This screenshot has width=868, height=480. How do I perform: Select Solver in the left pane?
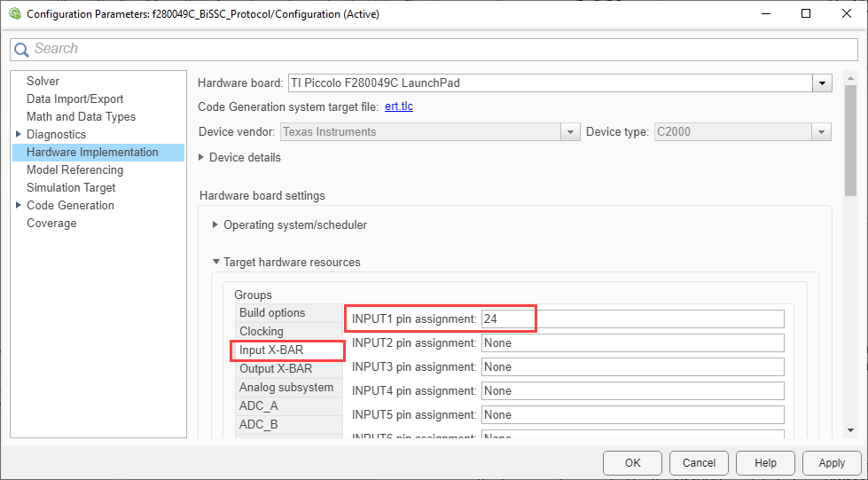point(43,81)
